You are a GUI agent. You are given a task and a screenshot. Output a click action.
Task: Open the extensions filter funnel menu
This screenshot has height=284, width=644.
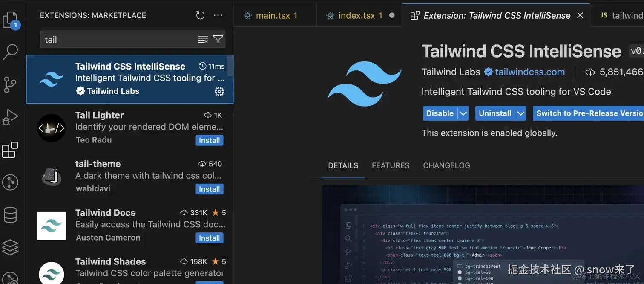tap(218, 40)
